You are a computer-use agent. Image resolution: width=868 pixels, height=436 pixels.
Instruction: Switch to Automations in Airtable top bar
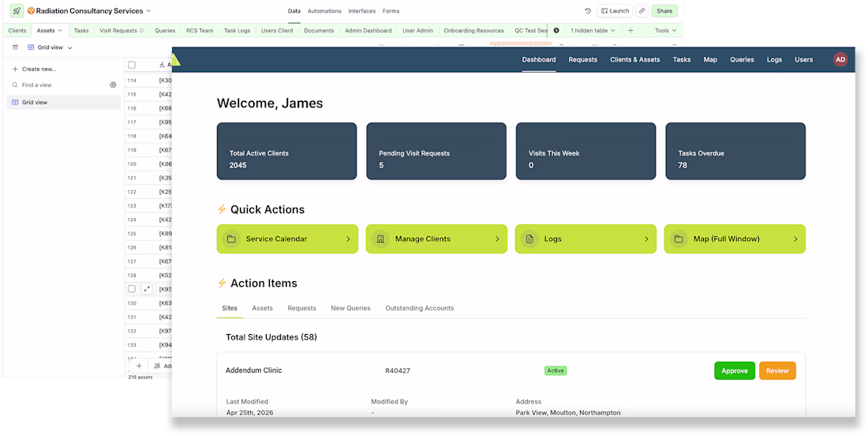[x=324, y=11]
